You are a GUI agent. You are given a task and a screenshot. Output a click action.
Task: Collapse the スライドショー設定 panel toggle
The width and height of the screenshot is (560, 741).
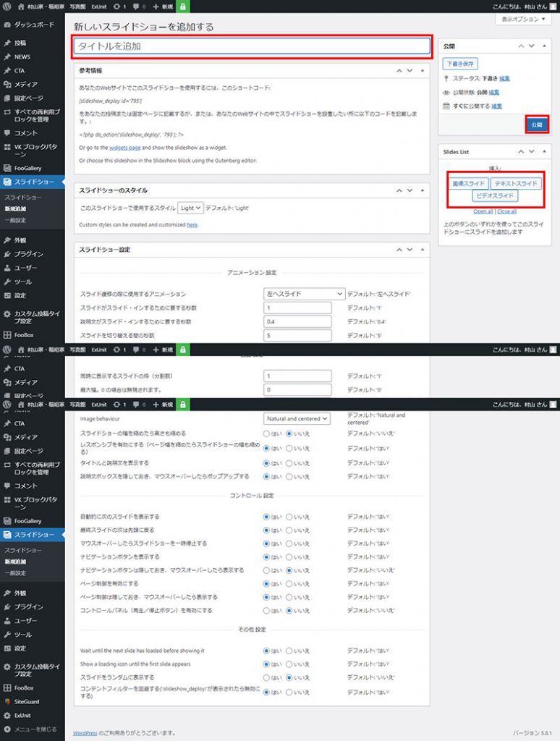click(421, 250)
